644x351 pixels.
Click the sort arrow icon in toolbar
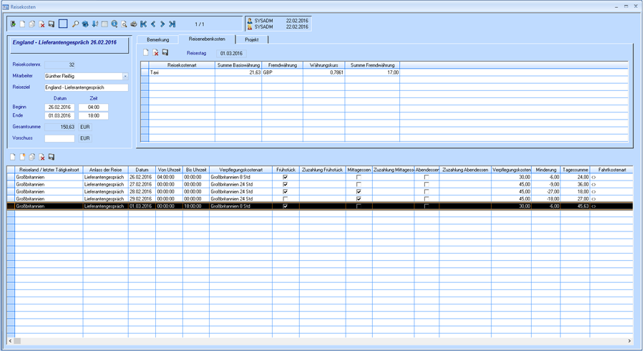[x=95, y=24]
